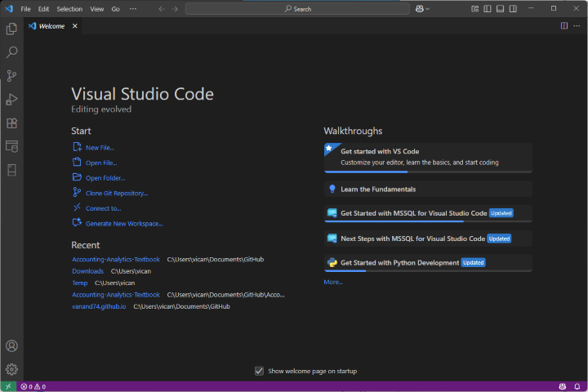Open errors and warnings count in status bar
588x392 pixels.
[x=33, y=386]
